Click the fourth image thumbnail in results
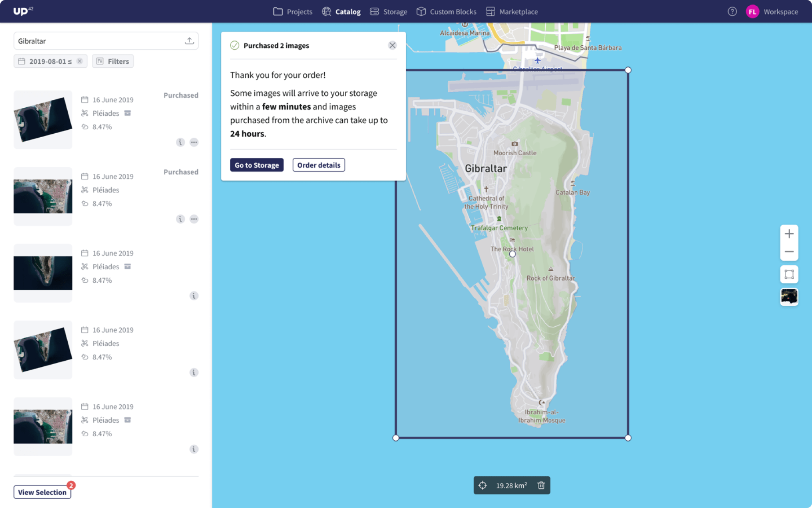812x508 pixels. pos(43,350)
